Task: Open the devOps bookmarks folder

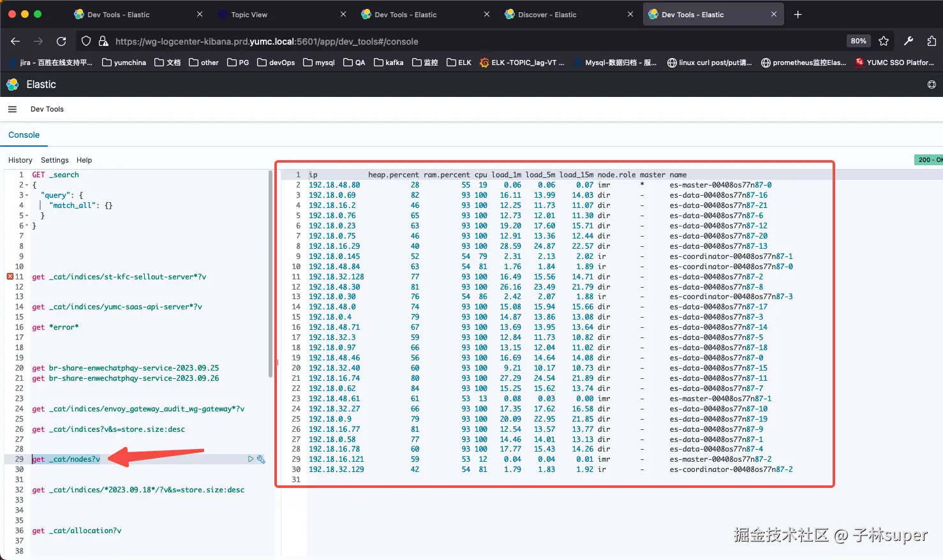Action: pyautogui.click(x=276, y=63)
